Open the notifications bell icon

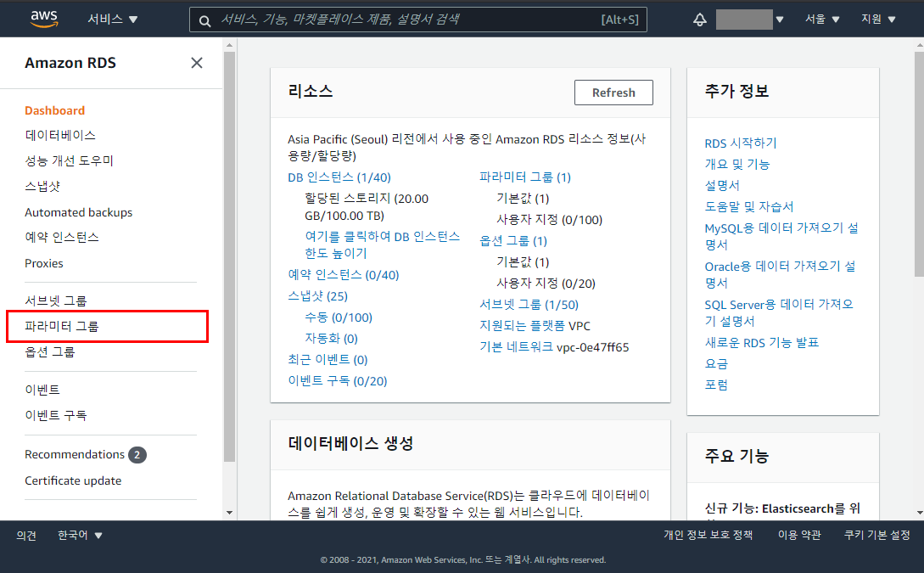pyautogui.click(x=699, y=20)
